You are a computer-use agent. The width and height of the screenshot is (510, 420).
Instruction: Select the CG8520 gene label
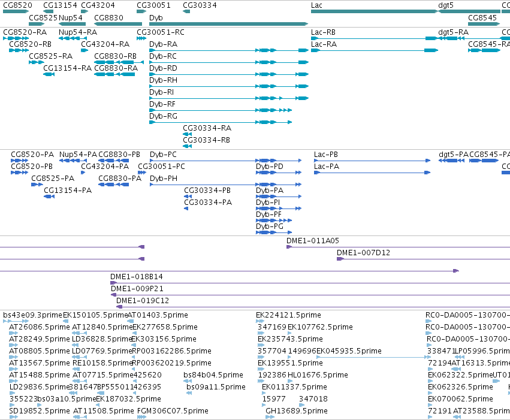[17, 5]
